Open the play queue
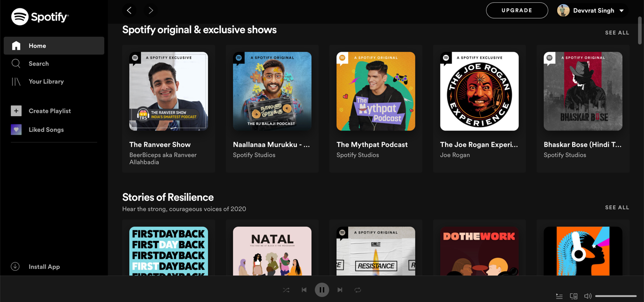Viewport: 644px width, 302px height. 559,296
